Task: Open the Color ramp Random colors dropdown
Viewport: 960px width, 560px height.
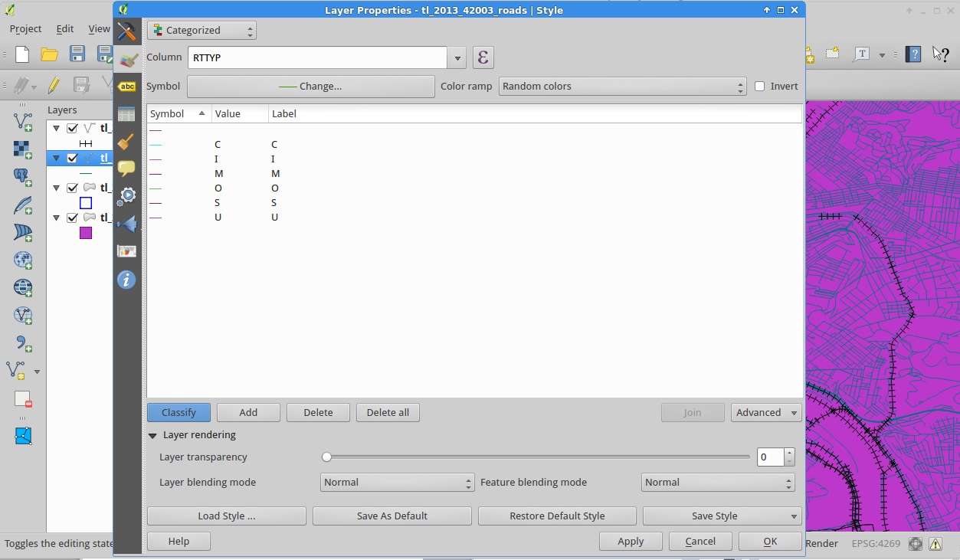Action: coord(622,87)
